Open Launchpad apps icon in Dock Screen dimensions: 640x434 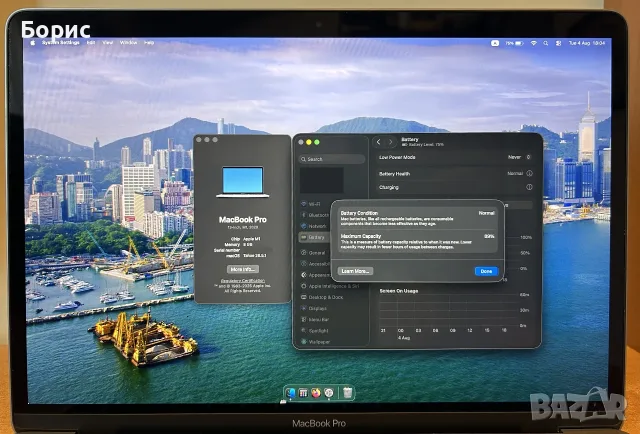point(303,393)
